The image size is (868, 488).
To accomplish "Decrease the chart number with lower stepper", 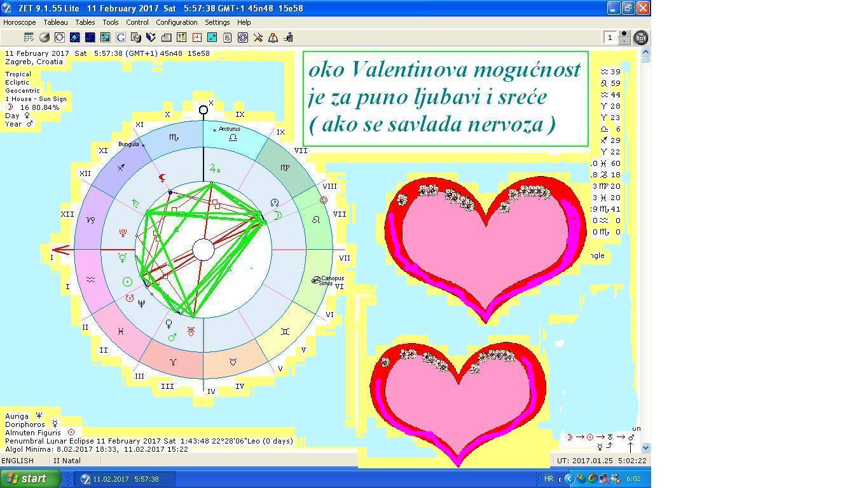I will point(624,42).
